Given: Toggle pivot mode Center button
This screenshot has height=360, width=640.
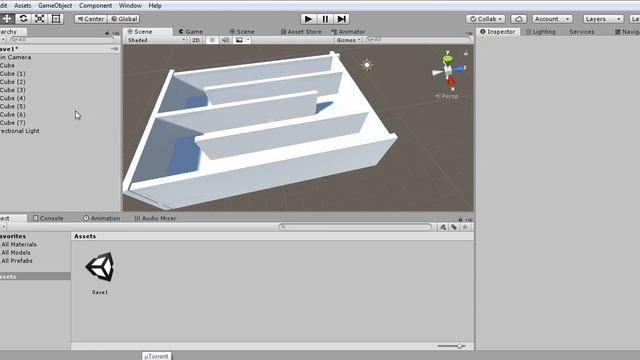Looking at the screenshot, I should point(91,19).
